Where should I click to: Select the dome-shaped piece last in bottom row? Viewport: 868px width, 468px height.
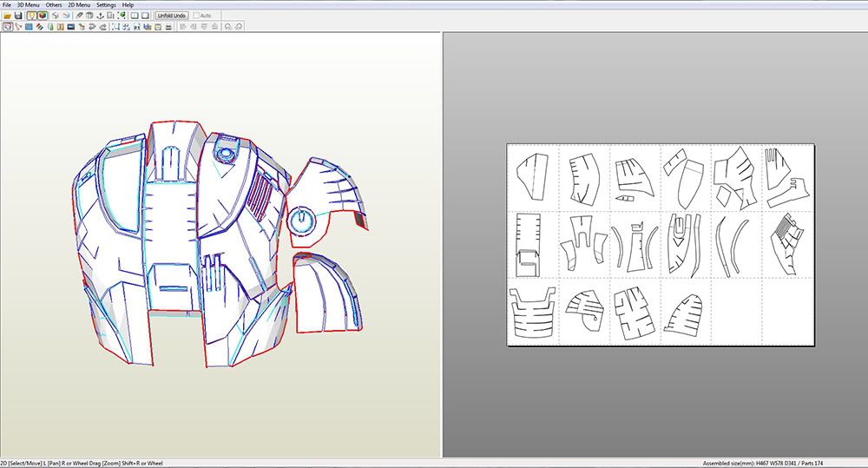684,314
